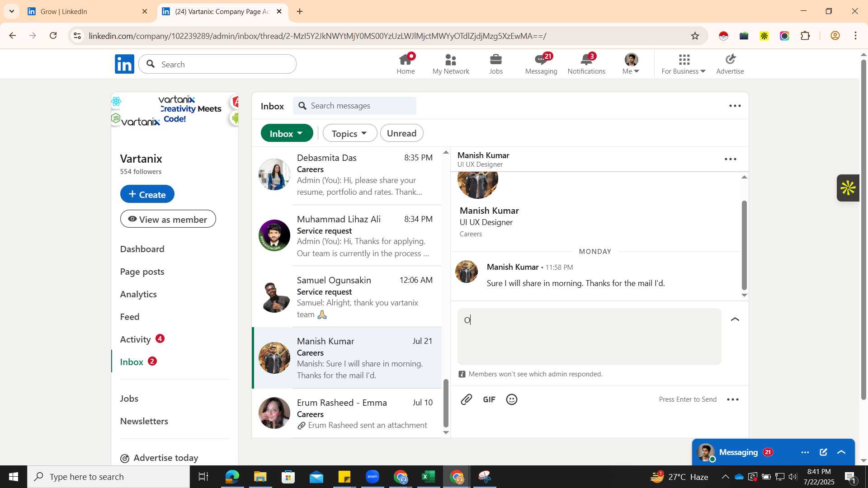Image resolution: width=868 pixels, height=488 pixels.
Task: Open Erum Rasheed - Emma conversation
Action: click(x=347, y=413)
